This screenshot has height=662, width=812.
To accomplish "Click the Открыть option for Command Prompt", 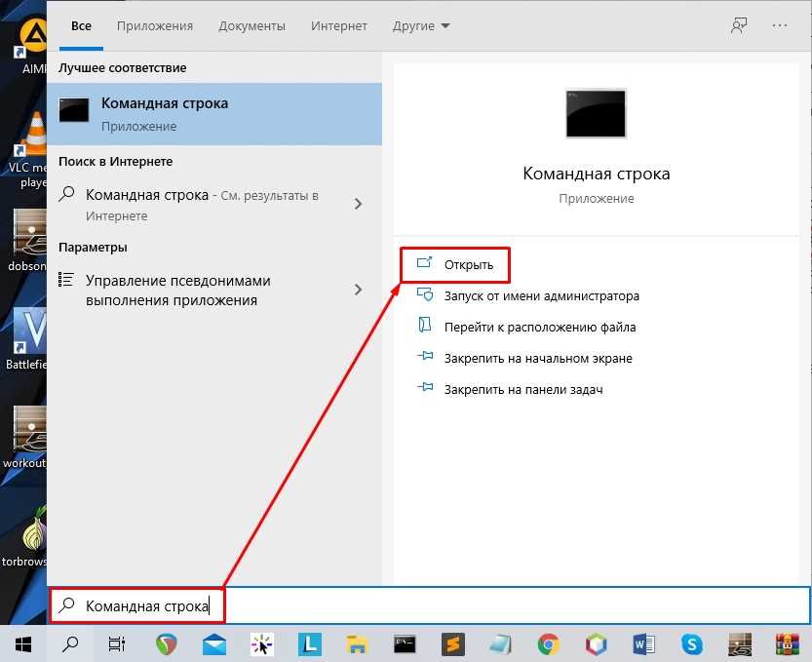I will tap(468, 265).
